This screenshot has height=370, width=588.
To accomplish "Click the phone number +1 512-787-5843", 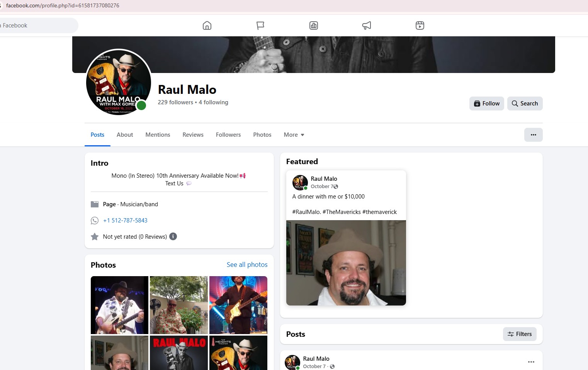I will coord(125,221).
